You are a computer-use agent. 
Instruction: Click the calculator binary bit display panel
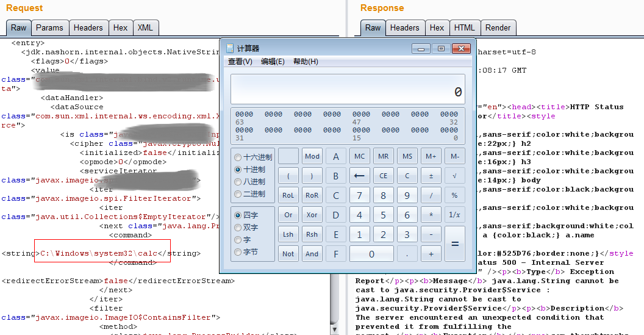coord(348,126)
